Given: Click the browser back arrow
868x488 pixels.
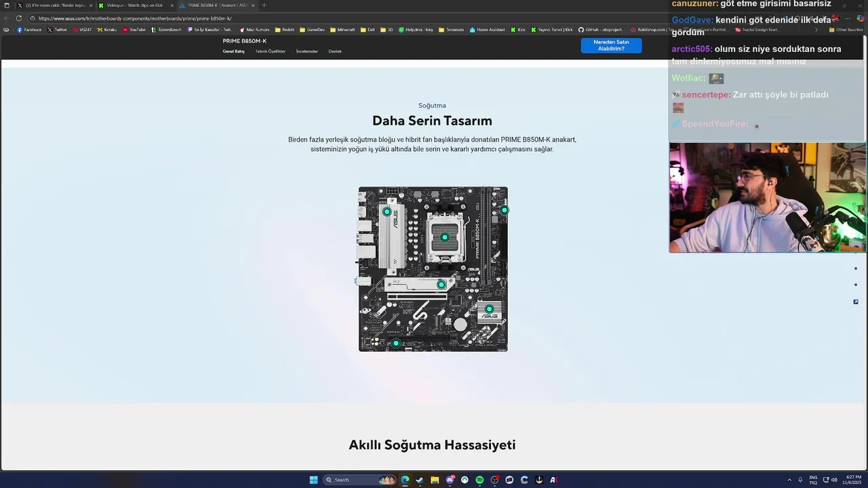Looking at the screenshot, I should click(7, 18).
